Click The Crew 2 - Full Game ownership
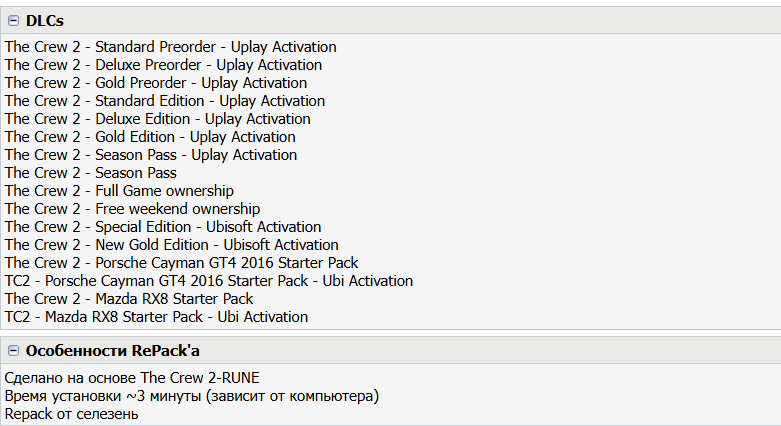 pyautogui.click(x=119, y=191)
